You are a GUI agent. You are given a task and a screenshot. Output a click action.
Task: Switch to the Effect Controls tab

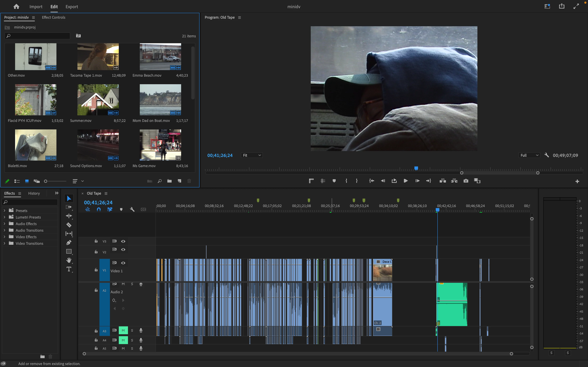point(53,18)
